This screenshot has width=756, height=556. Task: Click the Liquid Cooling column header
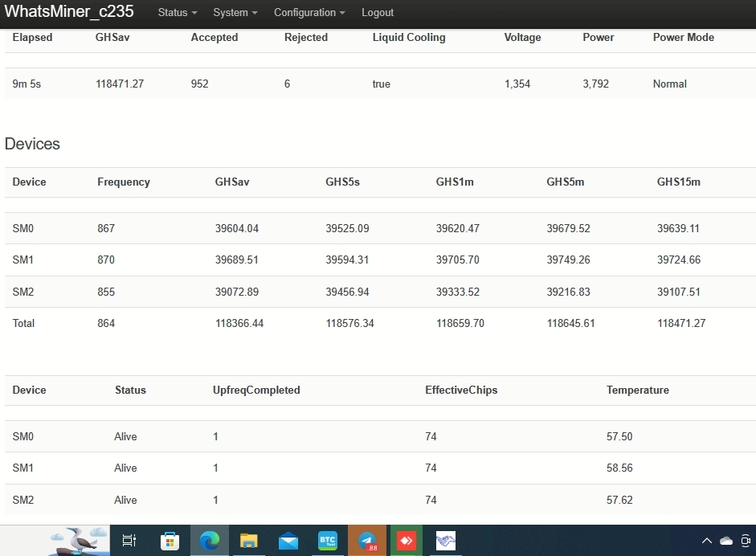409,37
